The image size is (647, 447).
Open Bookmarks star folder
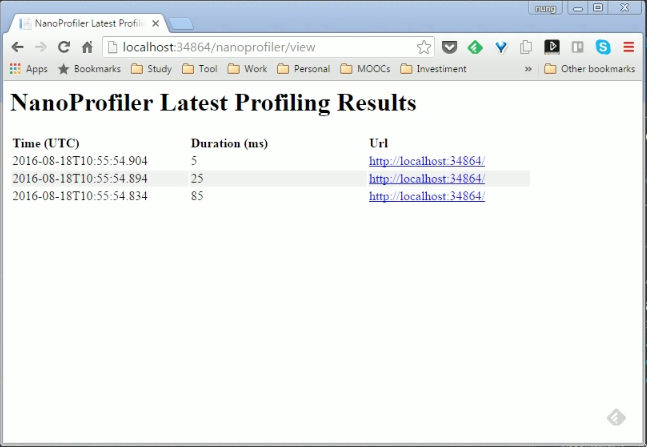[89, 69]
